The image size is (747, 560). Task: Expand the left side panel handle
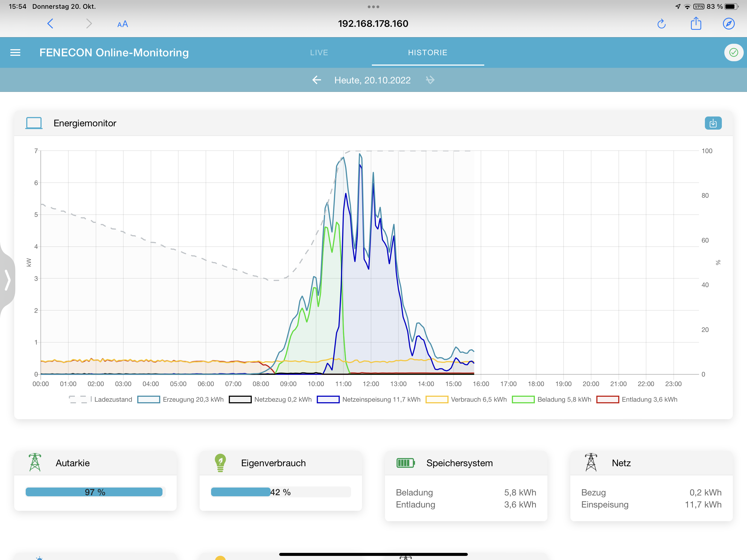(x=7, y=280)
